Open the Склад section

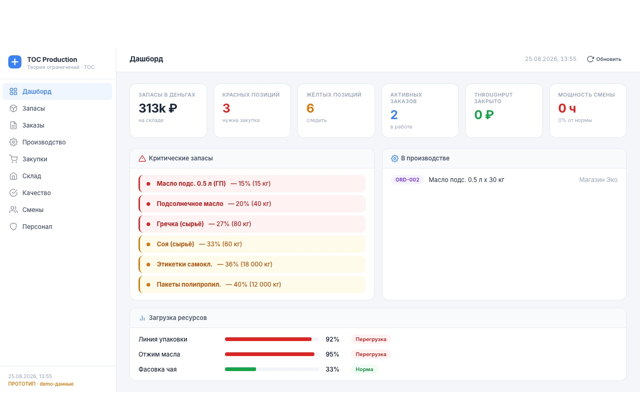[x=58, y=176]
